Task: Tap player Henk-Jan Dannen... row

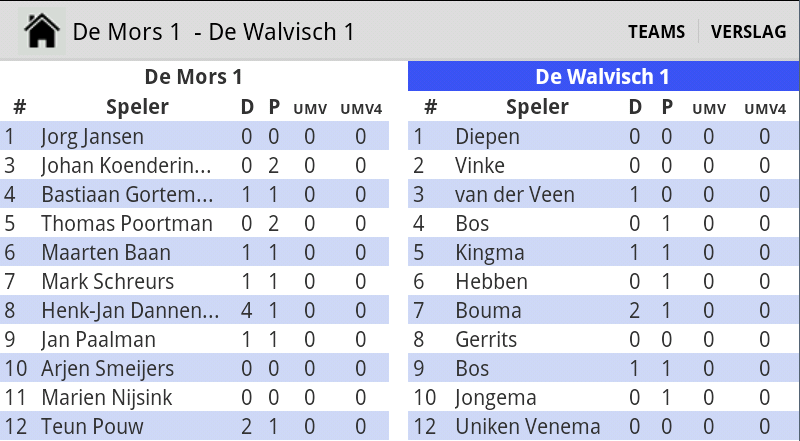Action: [194, 310]
